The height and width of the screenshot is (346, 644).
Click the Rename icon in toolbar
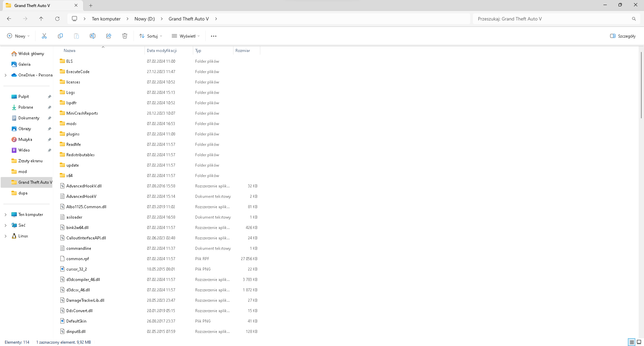pyautogui.click(x=93, y=36)
